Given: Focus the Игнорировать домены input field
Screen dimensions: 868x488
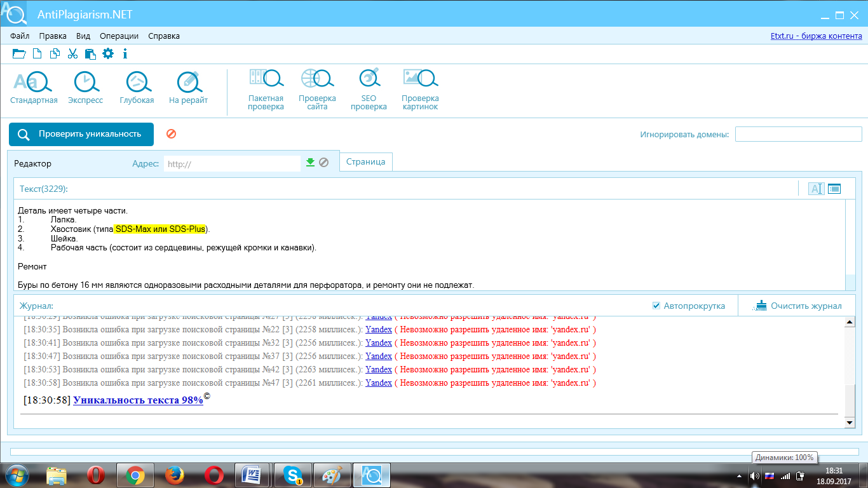Looking at the screenshot, I should click(798, 134).
